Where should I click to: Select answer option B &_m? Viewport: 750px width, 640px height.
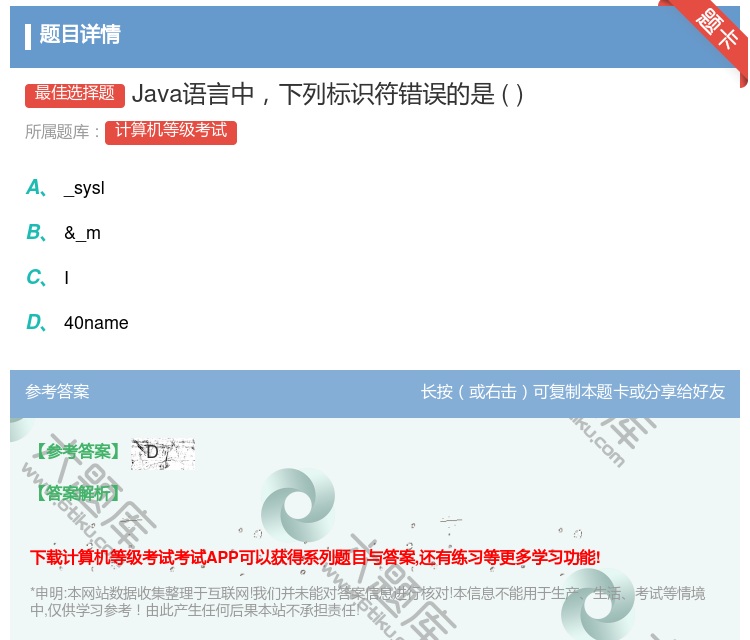point(63,233)
